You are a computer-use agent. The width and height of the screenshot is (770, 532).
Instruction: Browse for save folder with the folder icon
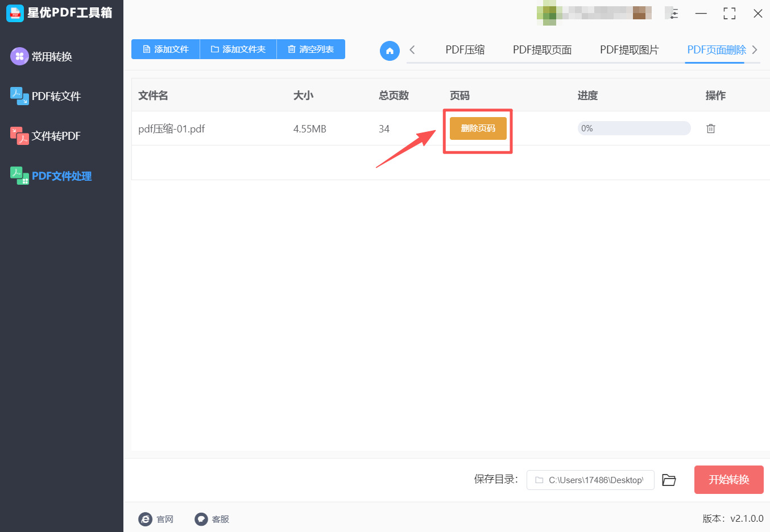point(669,480)
